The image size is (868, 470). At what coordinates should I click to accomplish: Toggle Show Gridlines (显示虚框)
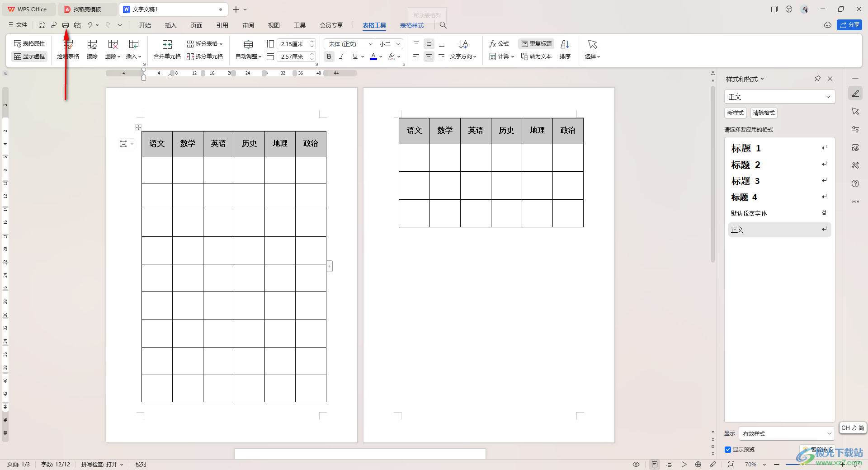29,56
